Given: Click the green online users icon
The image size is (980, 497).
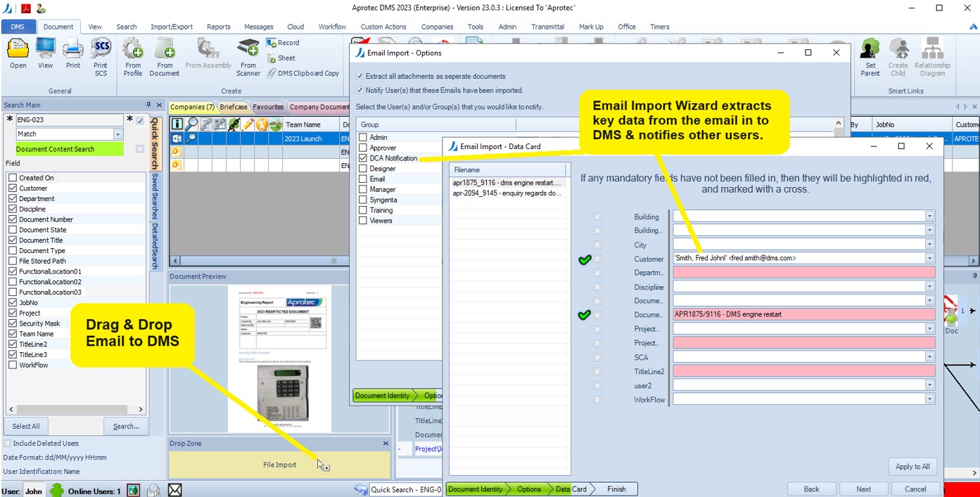Looking at the screenshot, I should [56, 490].
